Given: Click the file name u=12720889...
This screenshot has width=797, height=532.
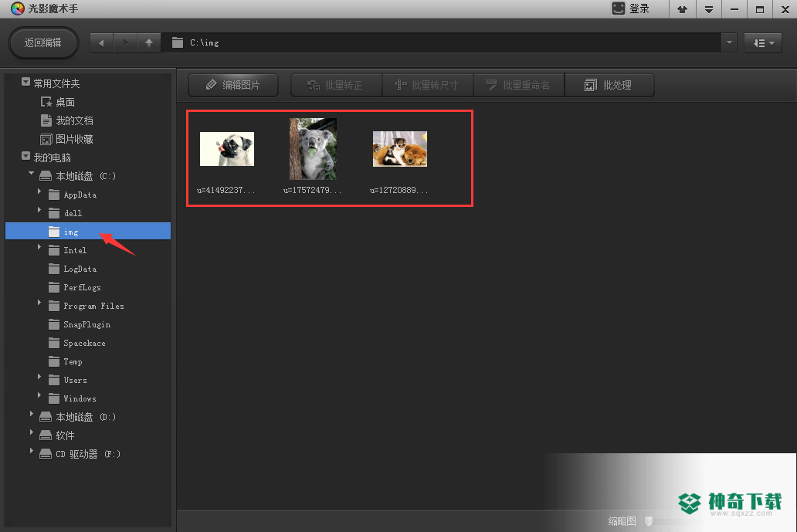Looking at the screenshot, I should pos(398,190).
